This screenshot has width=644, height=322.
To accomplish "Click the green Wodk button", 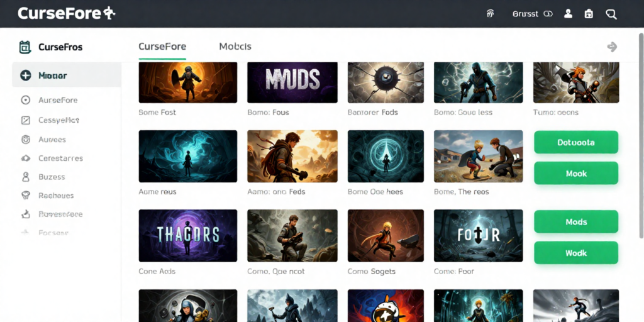I will click(x=576, y=253).
